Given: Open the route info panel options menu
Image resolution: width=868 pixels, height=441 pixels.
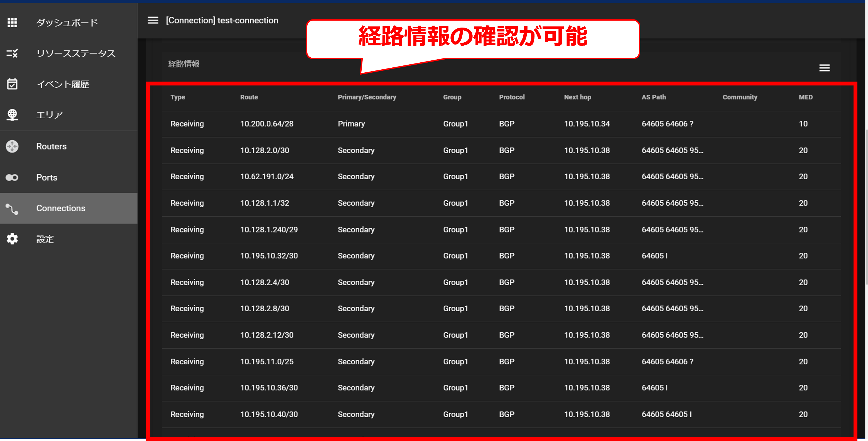Looking at the screenshot, I should 824,68.
